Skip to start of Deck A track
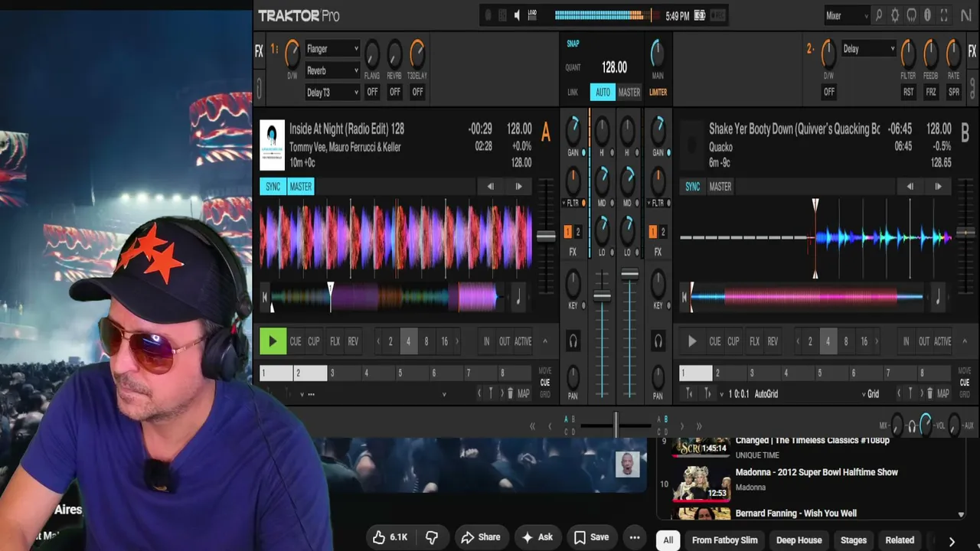This screenshot has height=551, width=980. (x=265, y=297)
